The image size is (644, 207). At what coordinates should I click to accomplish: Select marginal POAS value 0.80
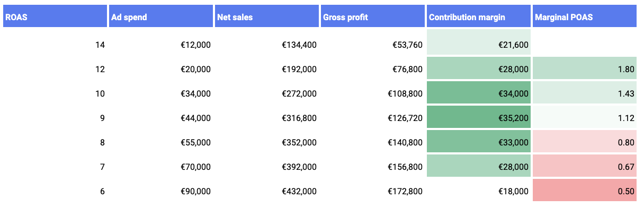585,142
